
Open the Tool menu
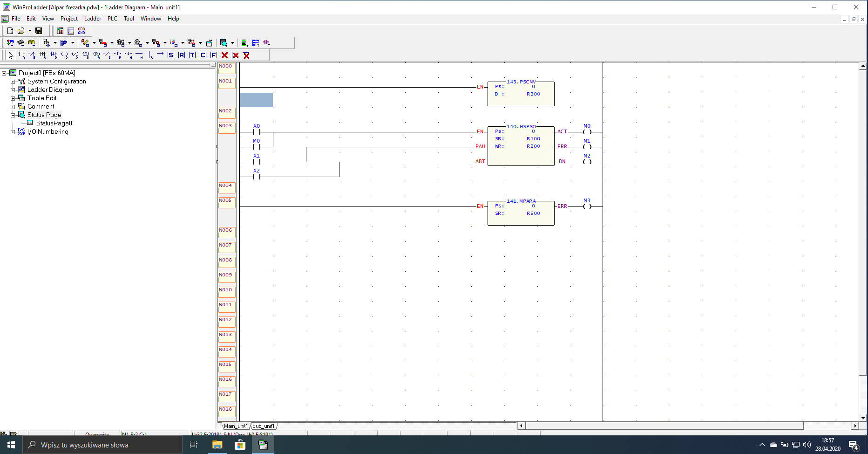coord(129,19)
